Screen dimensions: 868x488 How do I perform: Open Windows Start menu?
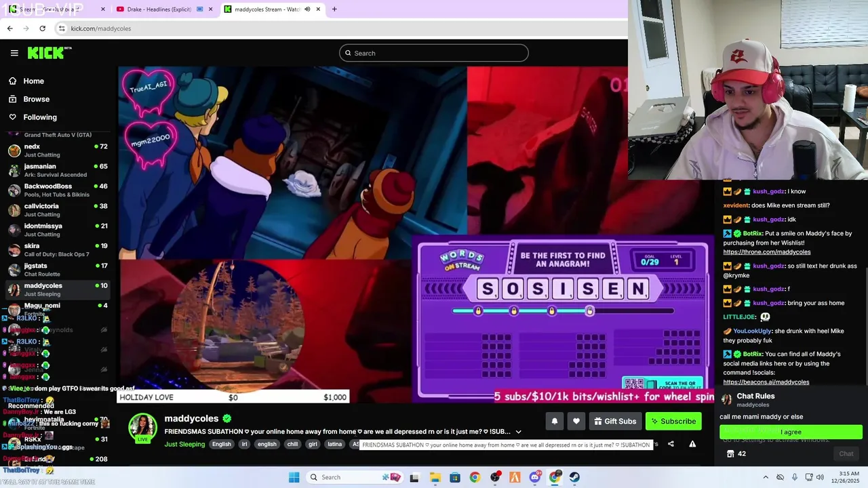(x=294, y=477)
